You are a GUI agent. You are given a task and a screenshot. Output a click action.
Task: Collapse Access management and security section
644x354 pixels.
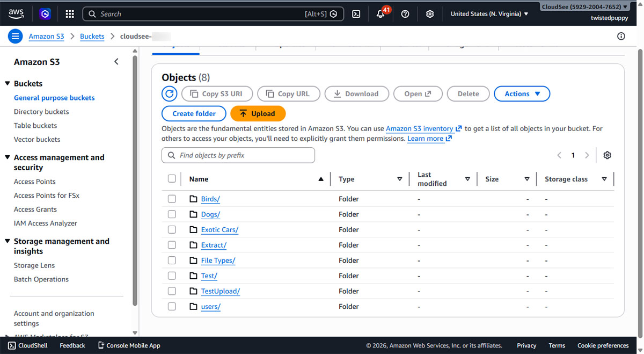(8, 157)
